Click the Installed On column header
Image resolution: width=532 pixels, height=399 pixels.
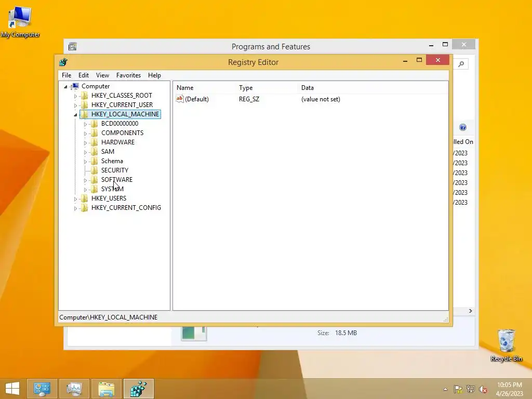[x=463, y=142]
